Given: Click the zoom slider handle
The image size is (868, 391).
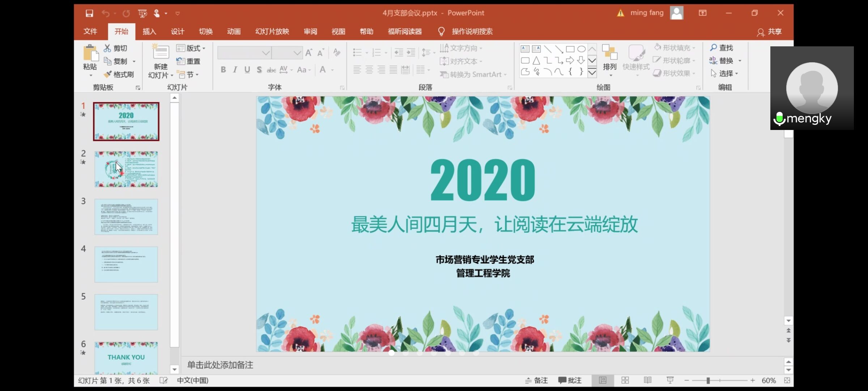Looking at the screenshot, I should click(x=708, y=381).
